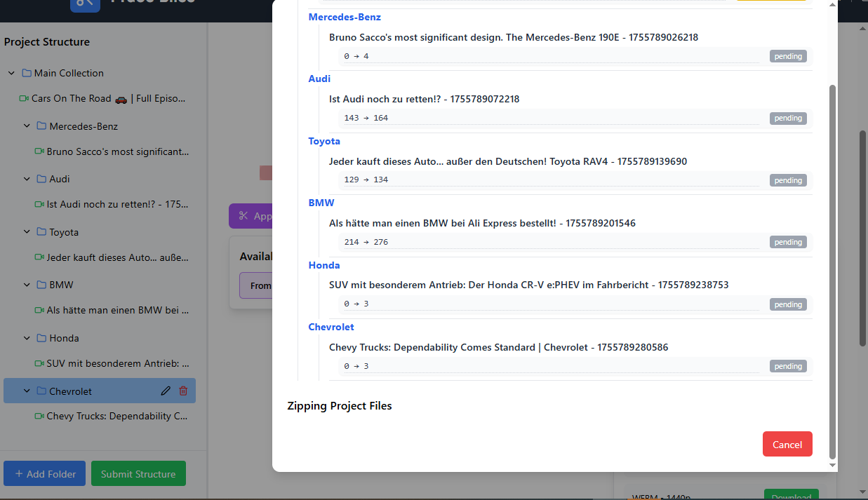868x500 pixels.
Task: Open the Audi heading link in dialog
Action: pos(319,79)
